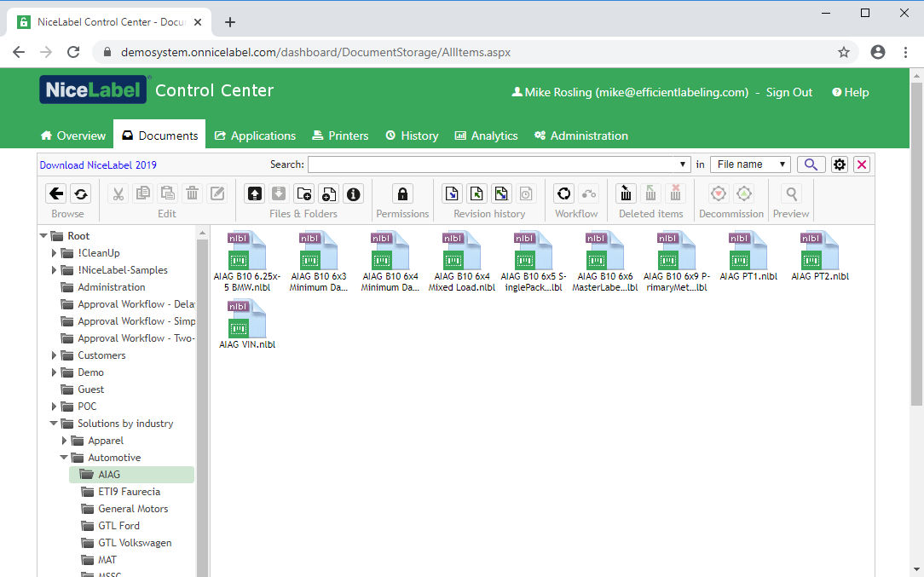Click the Permissions lock icon
Viewport: 924px width, 577px height.
pos(402,193)
